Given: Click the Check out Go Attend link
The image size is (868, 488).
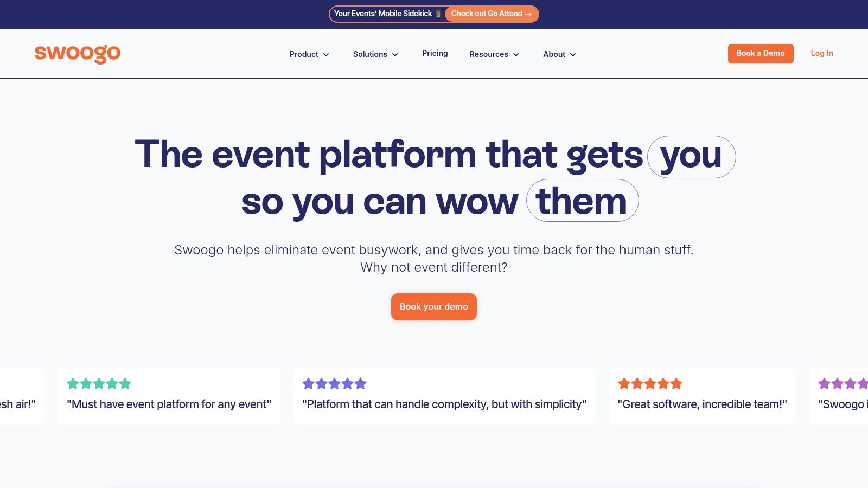Looking at the screenshot, I should tap(491, 14).
